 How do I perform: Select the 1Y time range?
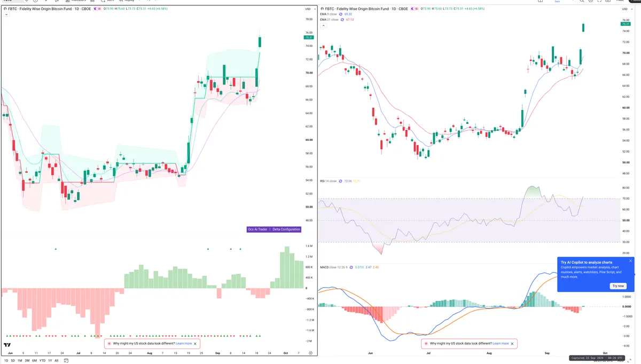point(50,361)
